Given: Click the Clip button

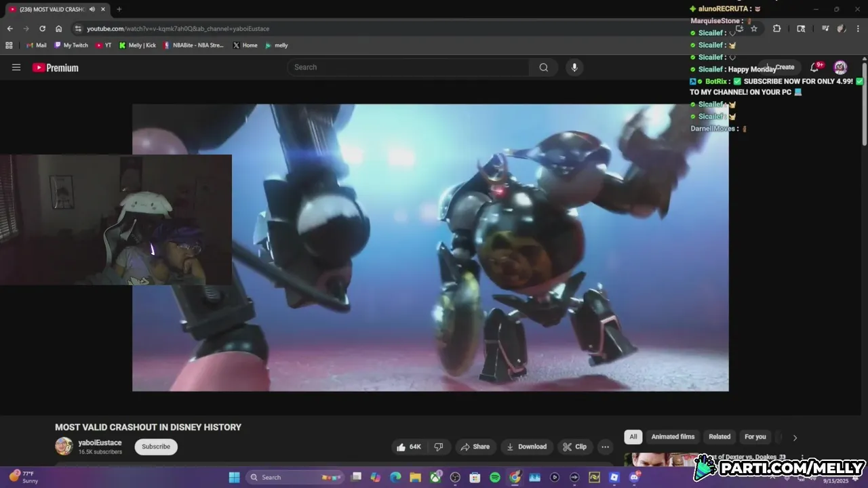Looking at the screenshot, I should (574, 447).
